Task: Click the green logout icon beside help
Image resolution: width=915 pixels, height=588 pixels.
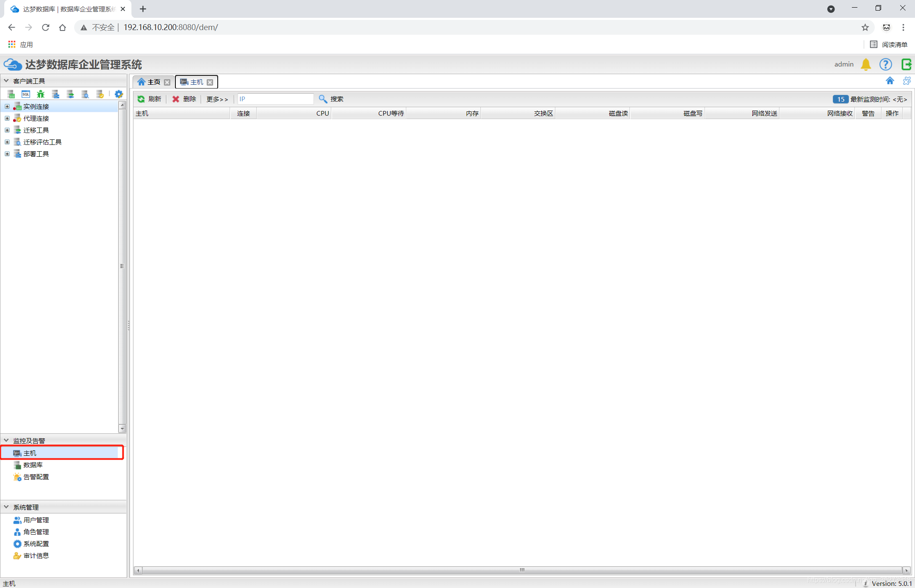Action: click(906, 64)
